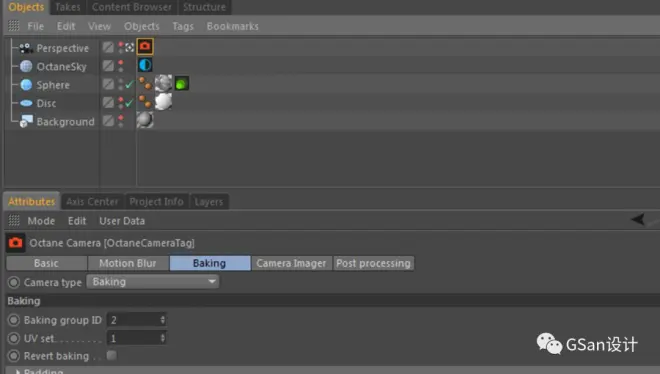Click the Camera type animation dot

click(x=14, y=282)
